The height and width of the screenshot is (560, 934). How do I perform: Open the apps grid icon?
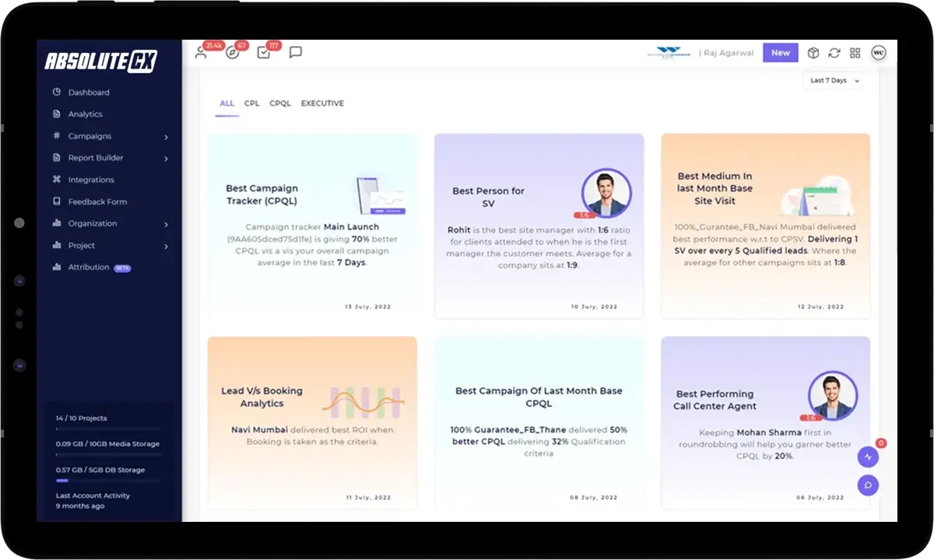click(855, 53)
